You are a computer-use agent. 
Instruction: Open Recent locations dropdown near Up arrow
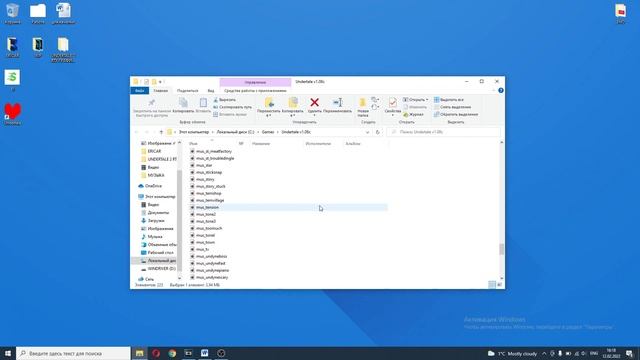[154, 132]
